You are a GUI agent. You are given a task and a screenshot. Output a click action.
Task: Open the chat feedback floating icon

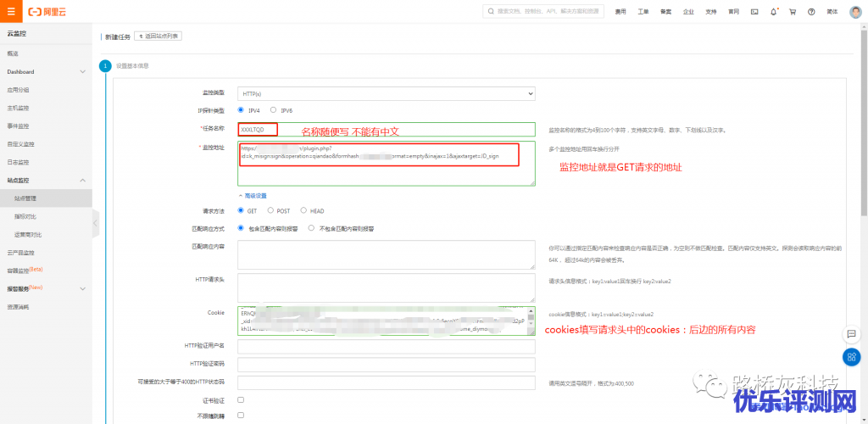(x=853, y=333)
